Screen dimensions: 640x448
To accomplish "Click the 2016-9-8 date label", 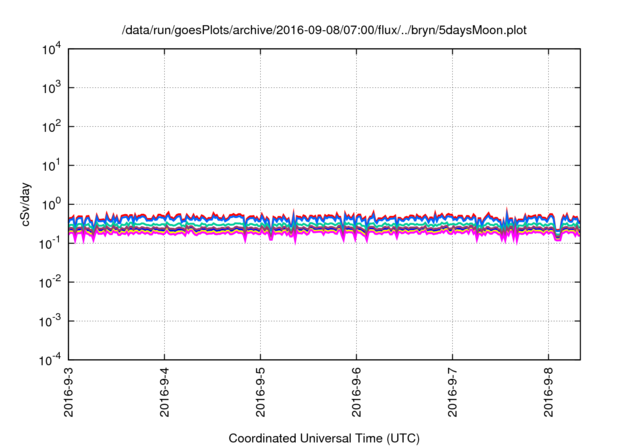I will click(x=548, y=392).
